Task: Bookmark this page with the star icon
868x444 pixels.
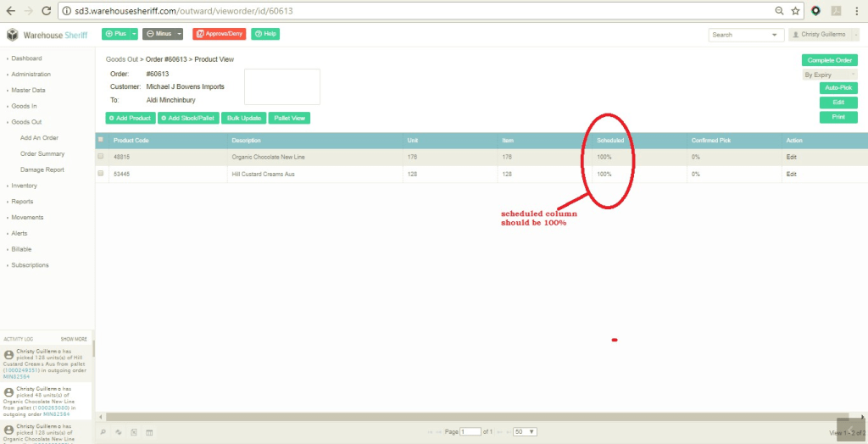Action: click(795, 11)
